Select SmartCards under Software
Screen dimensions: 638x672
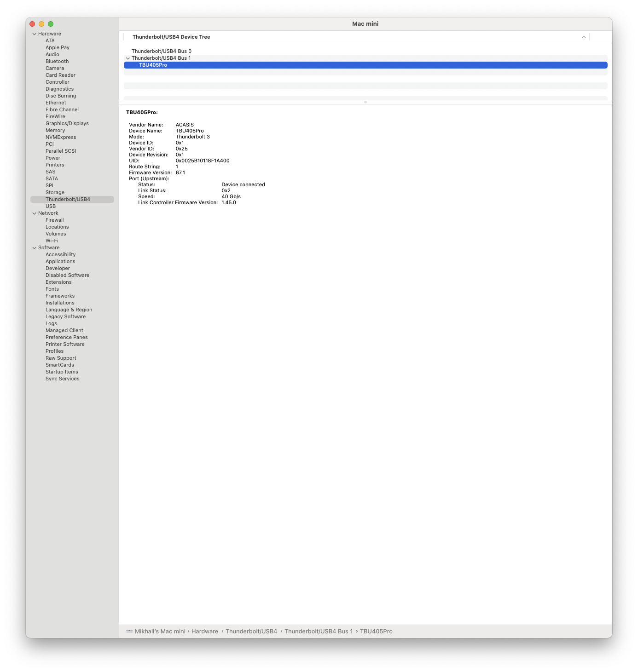point(59,365)
